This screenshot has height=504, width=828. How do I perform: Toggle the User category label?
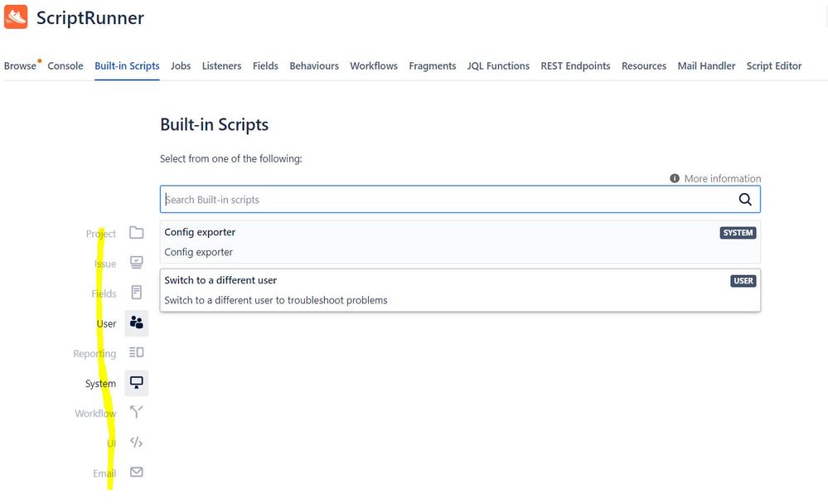click(106, 324)
